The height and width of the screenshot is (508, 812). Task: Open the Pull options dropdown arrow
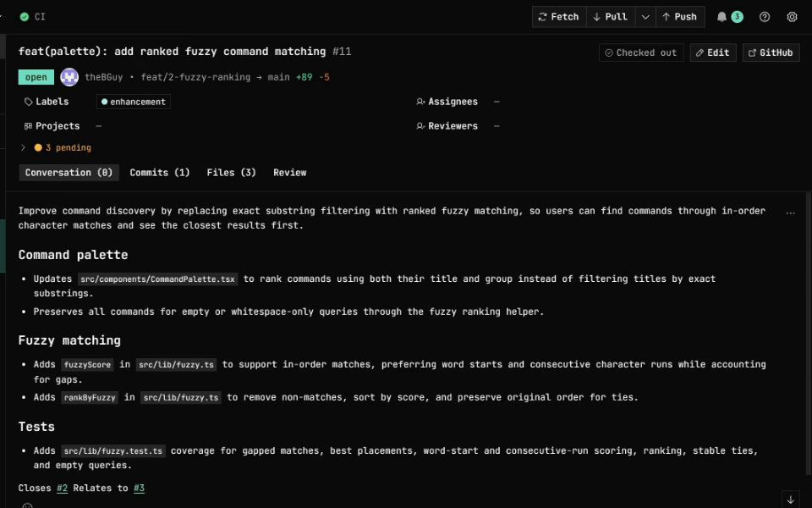tap(645, 17)
